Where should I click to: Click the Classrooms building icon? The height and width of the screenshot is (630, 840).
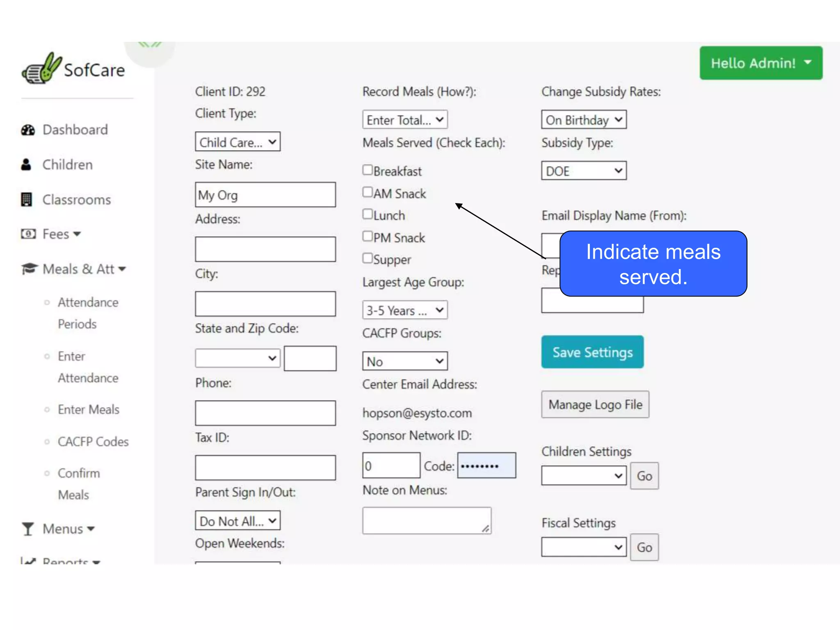27,200
